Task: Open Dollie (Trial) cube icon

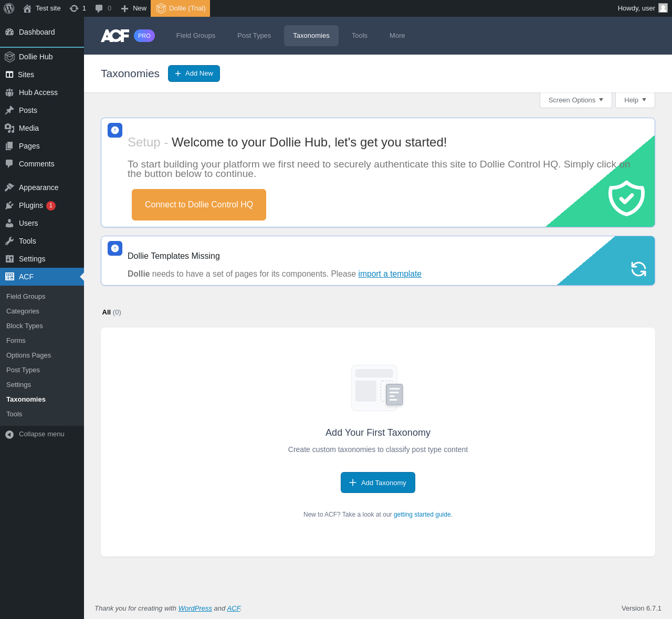Action: [x=161, y=8]
